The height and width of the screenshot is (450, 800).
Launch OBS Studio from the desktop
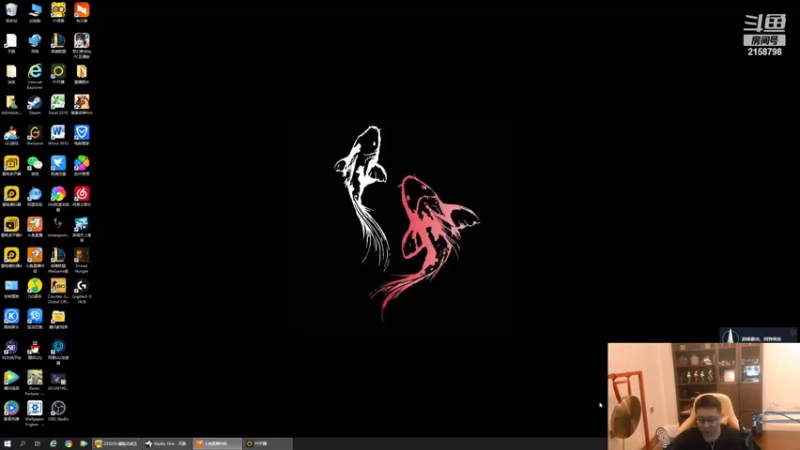pyautogui.click(x=58, y=411)
